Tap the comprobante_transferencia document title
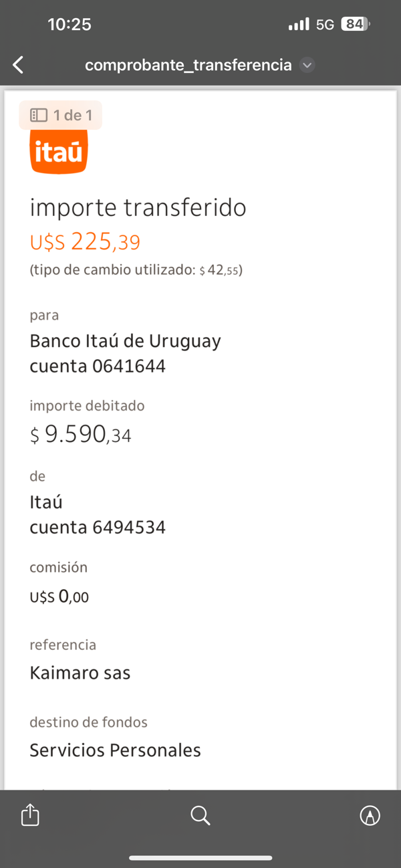This screenshot has width=401, height=868. [x=188, y=65]
